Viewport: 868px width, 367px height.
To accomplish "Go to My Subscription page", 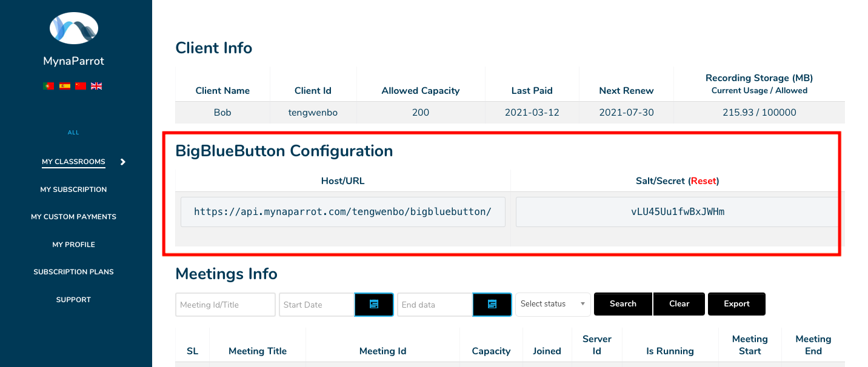I will tap(73, 190).
